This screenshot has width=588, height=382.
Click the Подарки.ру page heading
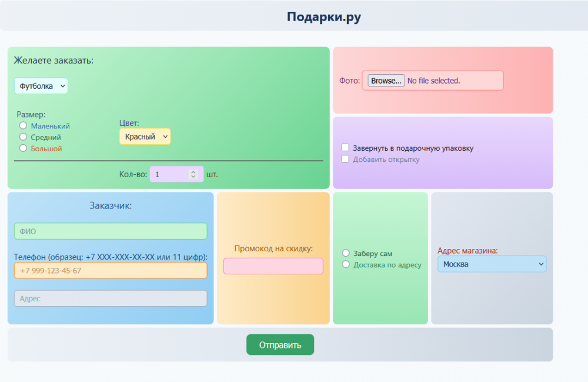[324, 17]
